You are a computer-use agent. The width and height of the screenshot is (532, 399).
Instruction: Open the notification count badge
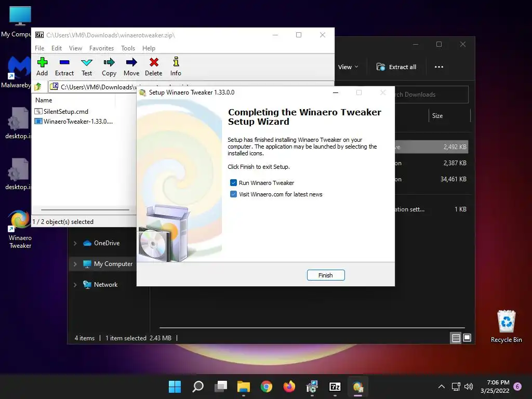coord(517,387)
